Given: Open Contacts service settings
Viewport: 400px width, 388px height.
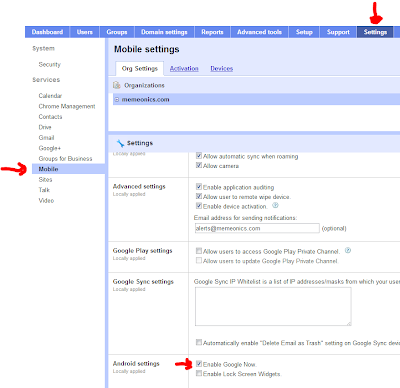Looking at the screenshot, I should [50, 117].
